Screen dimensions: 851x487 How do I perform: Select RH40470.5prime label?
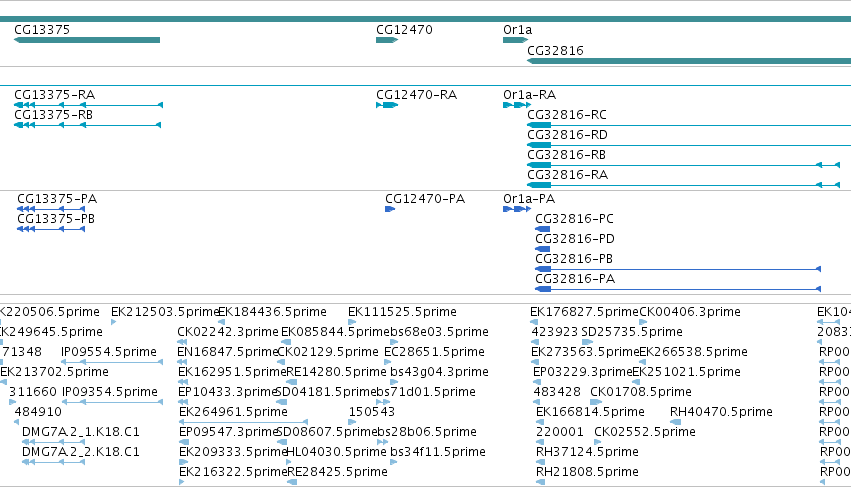pos(721,412)
